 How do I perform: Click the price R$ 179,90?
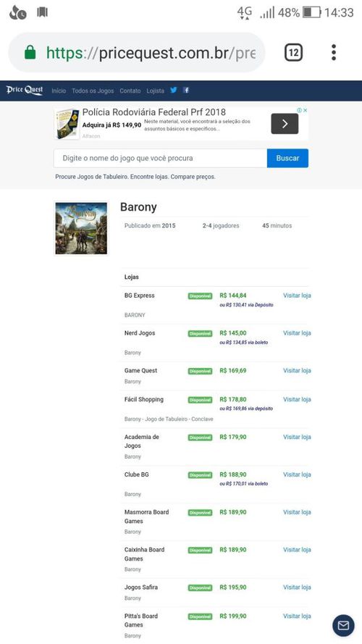233,437
